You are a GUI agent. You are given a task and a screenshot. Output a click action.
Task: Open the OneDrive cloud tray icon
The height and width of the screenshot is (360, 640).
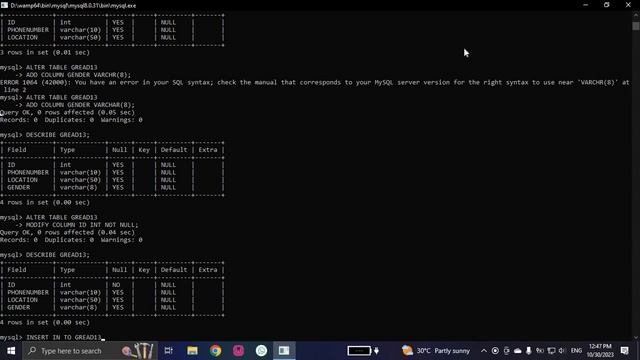pyautogui.click(x=518, y=351)
